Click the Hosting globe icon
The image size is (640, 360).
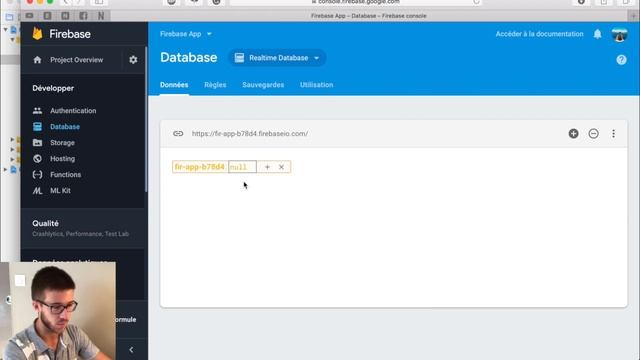click(x=38, y=158)
